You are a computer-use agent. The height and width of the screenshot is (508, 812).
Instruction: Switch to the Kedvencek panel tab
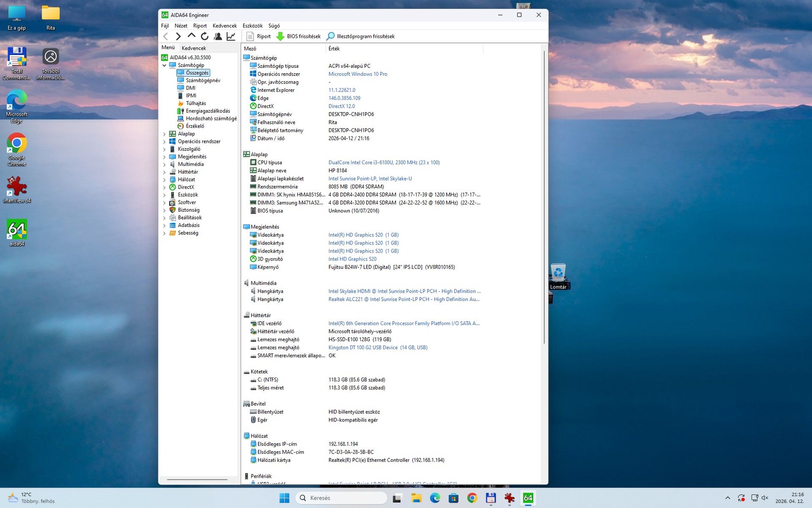194,48
